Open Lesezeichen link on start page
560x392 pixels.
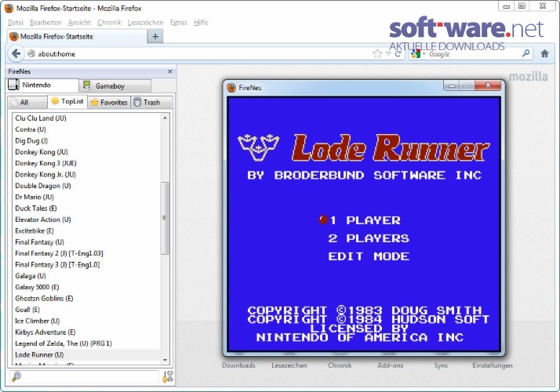click(289, 365)
